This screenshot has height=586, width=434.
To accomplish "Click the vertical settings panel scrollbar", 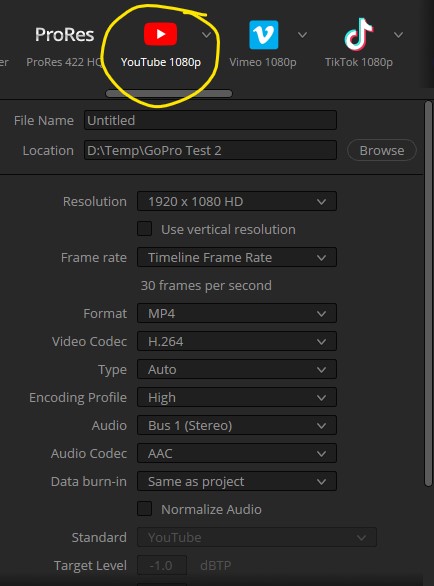I will [428, 294].
